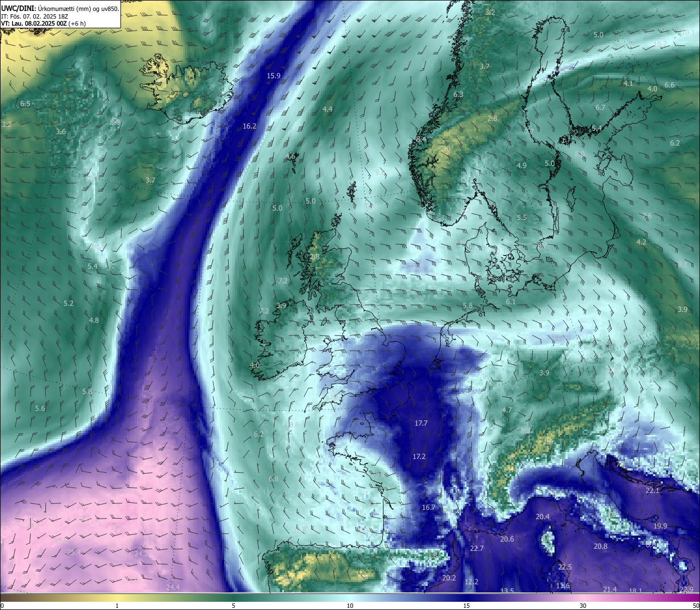Click the 22.5 value label

coord(565,567)
